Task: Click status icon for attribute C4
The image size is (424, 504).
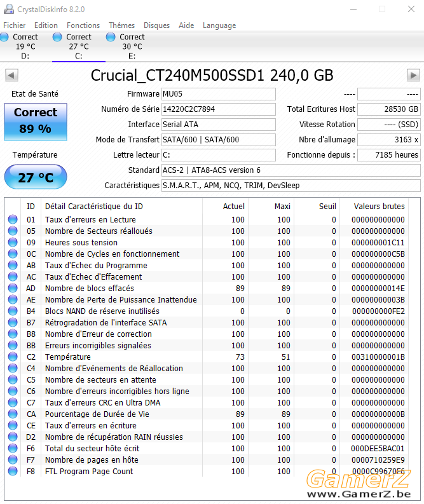Action: (x=13, y=369)
